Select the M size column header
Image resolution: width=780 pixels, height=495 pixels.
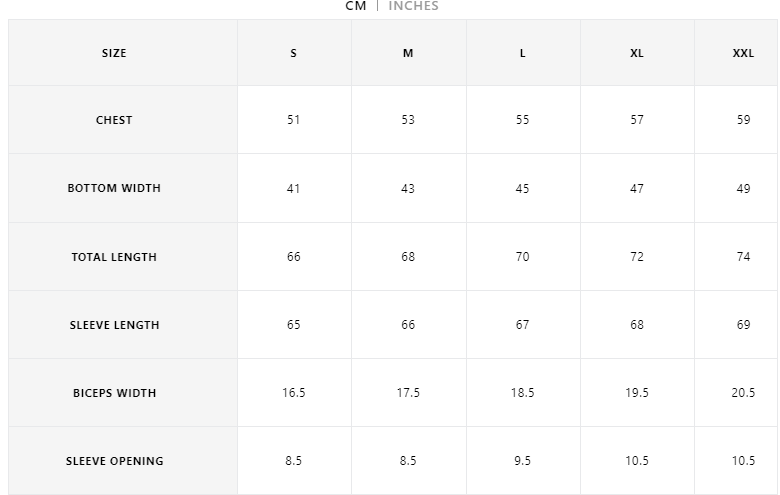coord(408,53)
